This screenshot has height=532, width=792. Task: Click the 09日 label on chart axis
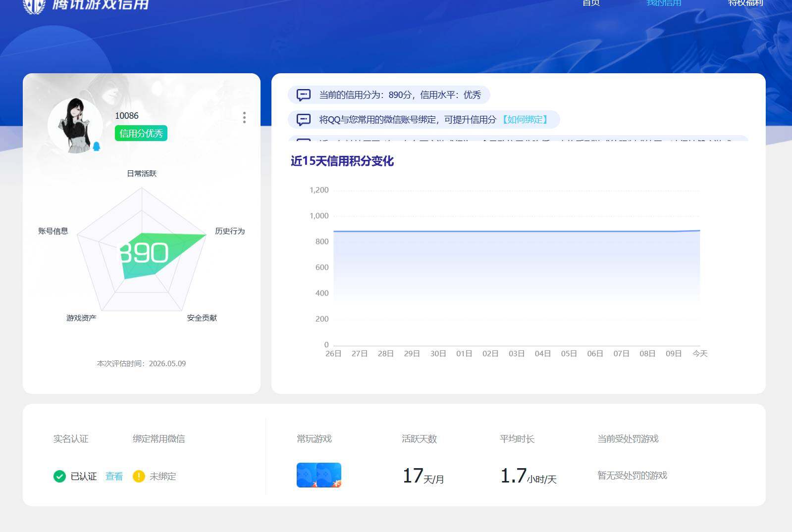coord(674,353)
